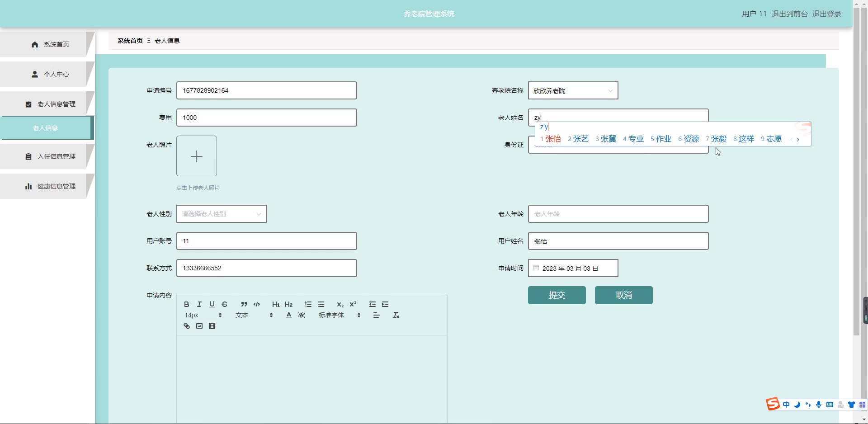Choose IME candidate 1 张怡
The width and height of the screenshot is (868, 424).
(551, 139)
